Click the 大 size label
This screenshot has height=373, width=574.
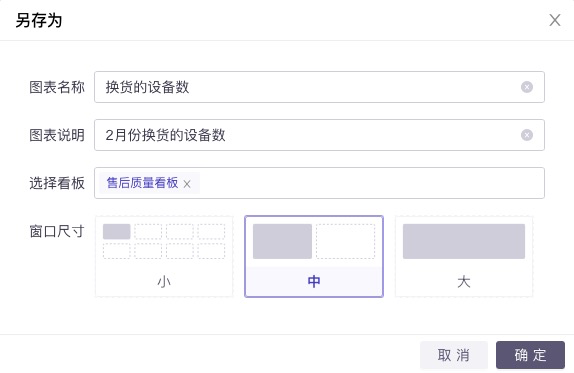tap(464, 281)
